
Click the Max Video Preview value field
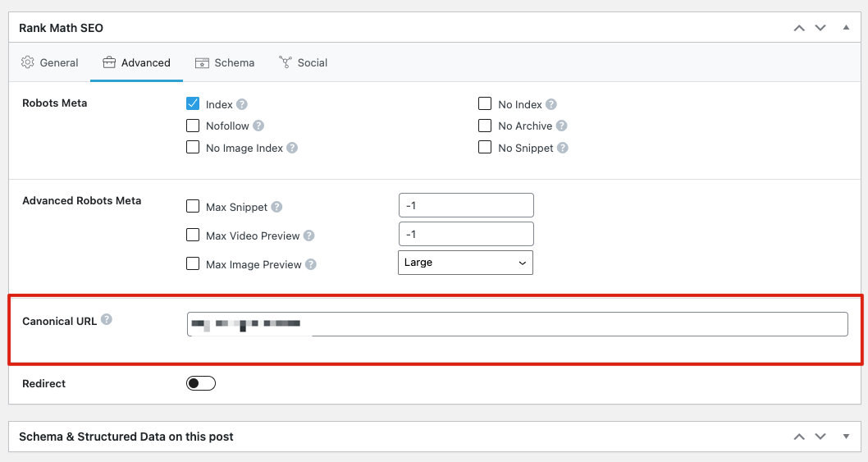[x=466, y=235]
